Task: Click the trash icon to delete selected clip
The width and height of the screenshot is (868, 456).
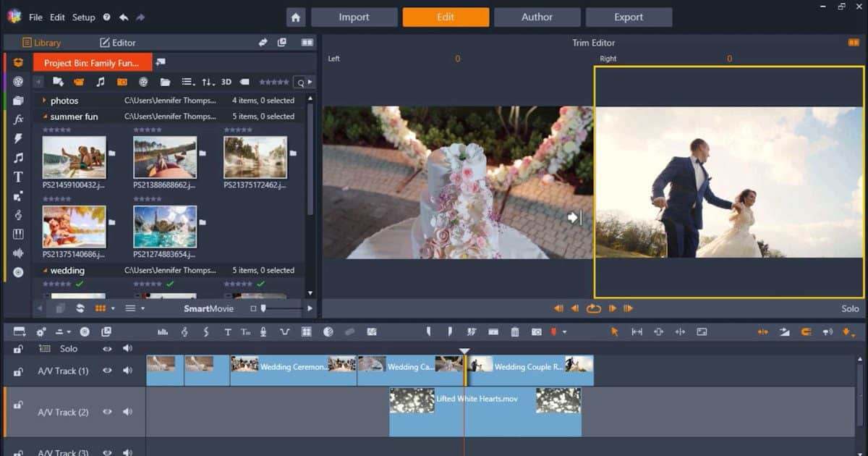Action: pyautogui.click(x=517, y=332)
